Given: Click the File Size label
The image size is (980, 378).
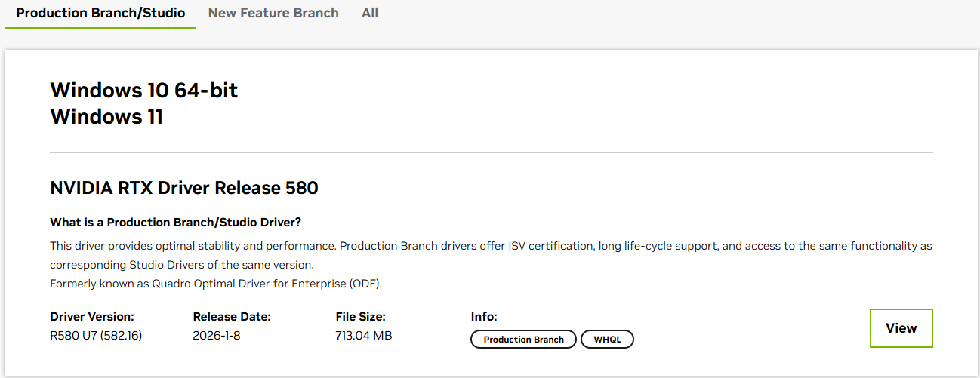Looking at the screenshot, I should [361, 317].
